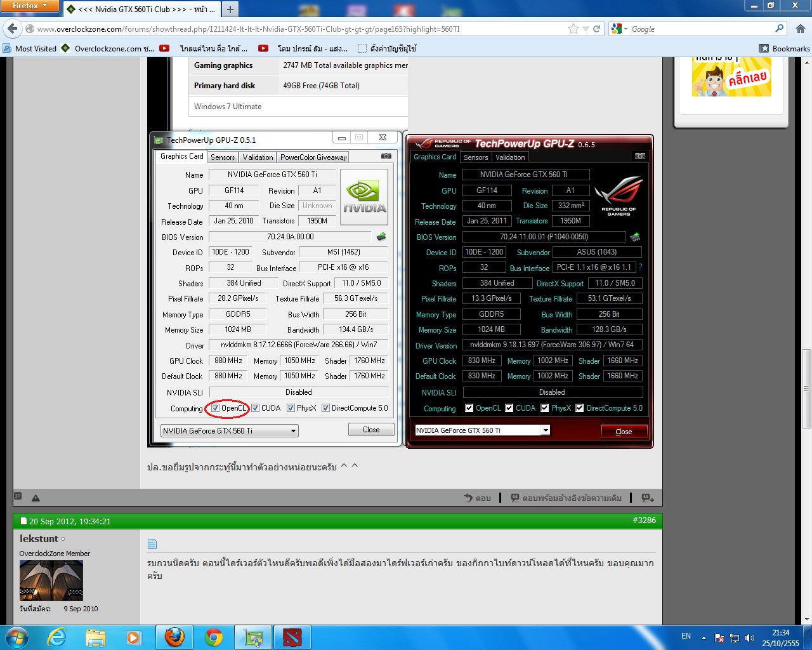This screenshot has height=650, width=812.
Task: Toggle the PhysX checkbox in ROG GPU-Z 0.6.5
Action: [x=544, y=408]
